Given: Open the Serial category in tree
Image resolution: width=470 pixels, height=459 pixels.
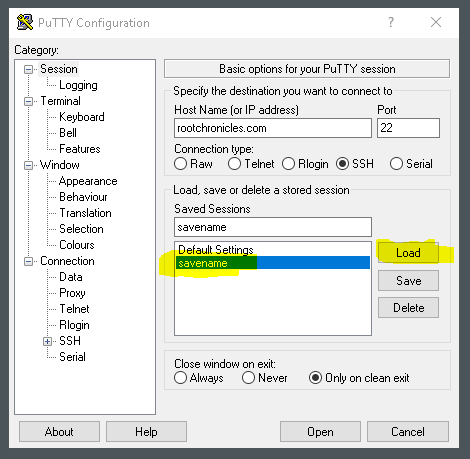Looking at the screenshot, I should (72, 357).
